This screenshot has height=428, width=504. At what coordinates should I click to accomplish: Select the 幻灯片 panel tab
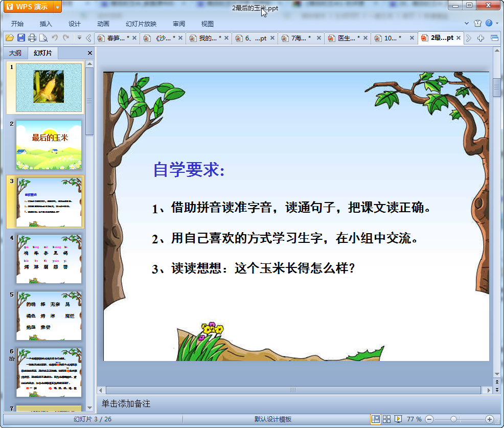tap(42, 53)
